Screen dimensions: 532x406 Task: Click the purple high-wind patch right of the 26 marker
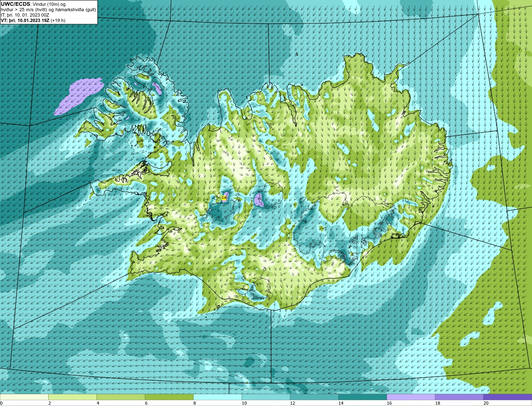tap(259, 200)
